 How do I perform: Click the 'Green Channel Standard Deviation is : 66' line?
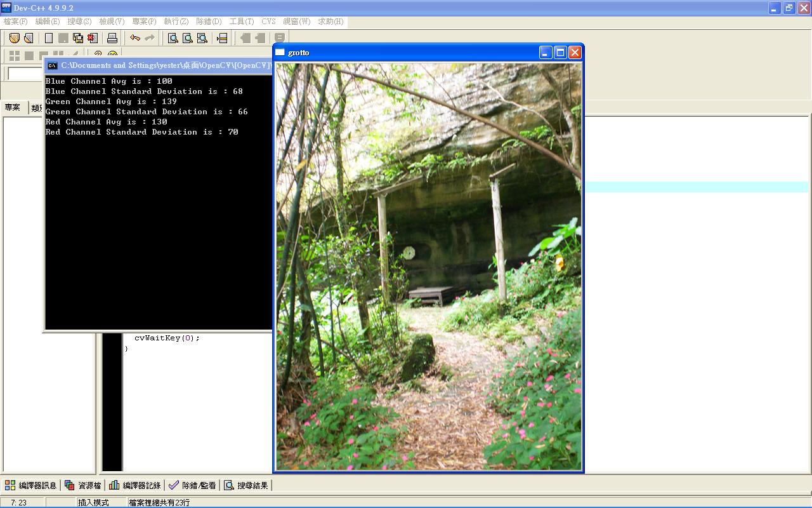[147, 112]
